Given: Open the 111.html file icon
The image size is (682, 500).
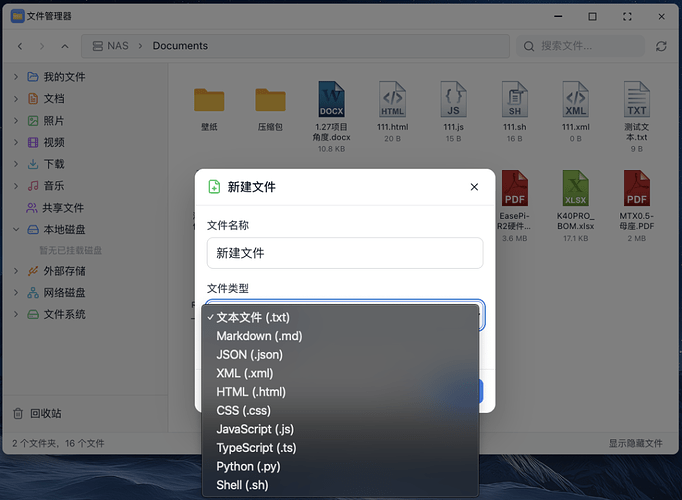Looking at the screenshot, I should pos(392,100).
